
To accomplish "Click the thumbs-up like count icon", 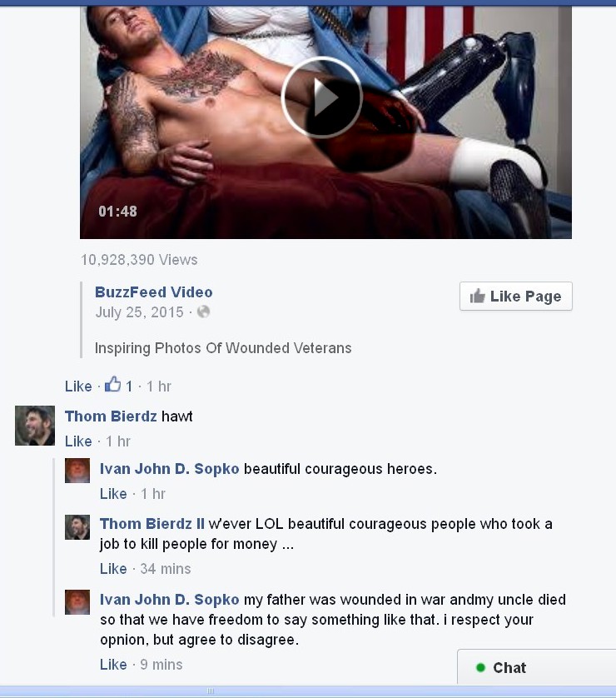I will point(112,385).
